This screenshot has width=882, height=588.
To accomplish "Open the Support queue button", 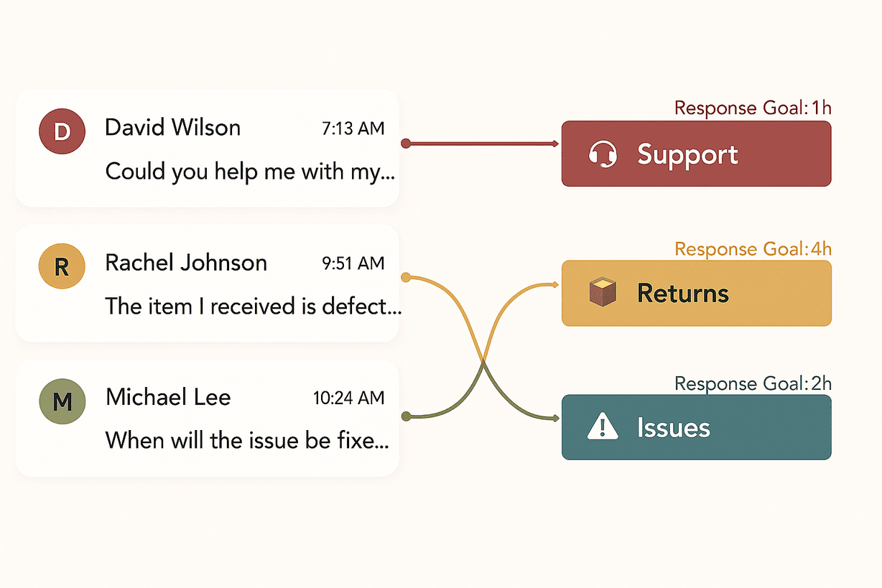I will [695, 154].
